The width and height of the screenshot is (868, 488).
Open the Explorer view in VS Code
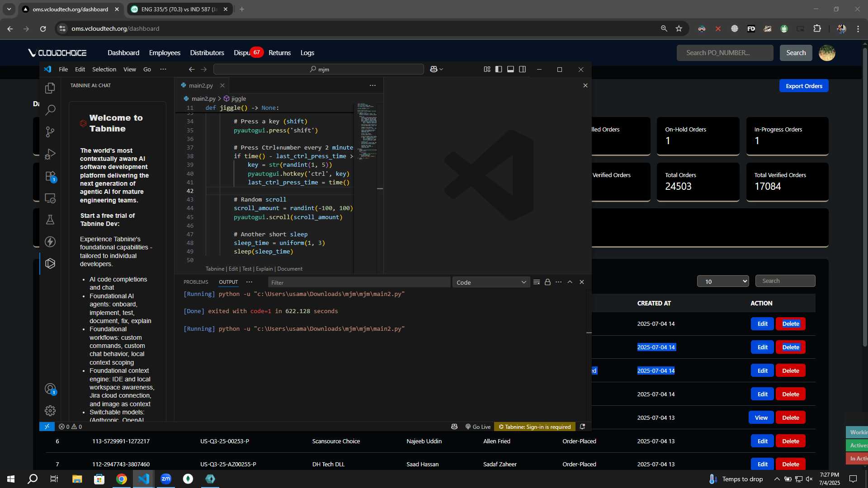(50, 88)
